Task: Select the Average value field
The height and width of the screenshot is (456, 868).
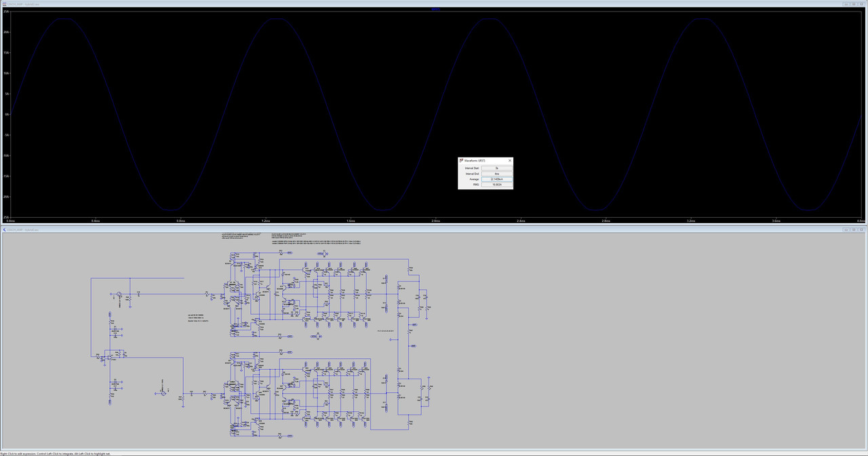Action: (x=496, y=179)
